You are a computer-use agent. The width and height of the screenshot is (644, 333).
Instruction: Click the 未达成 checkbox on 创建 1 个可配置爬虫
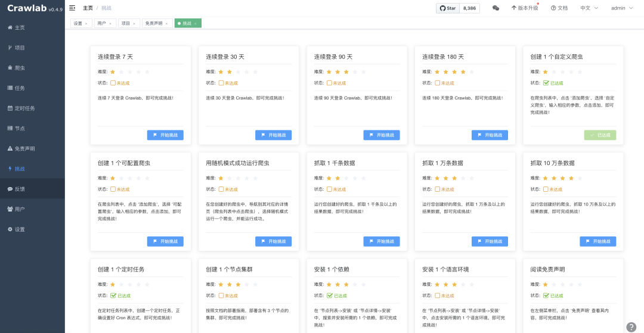113,189
